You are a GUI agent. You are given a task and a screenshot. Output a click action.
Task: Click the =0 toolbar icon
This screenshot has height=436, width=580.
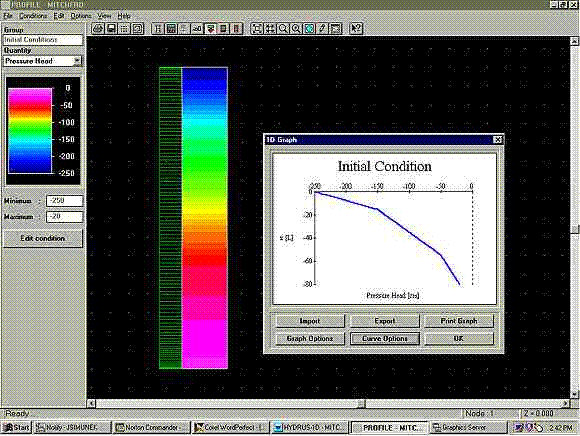(x=197, y=28)
